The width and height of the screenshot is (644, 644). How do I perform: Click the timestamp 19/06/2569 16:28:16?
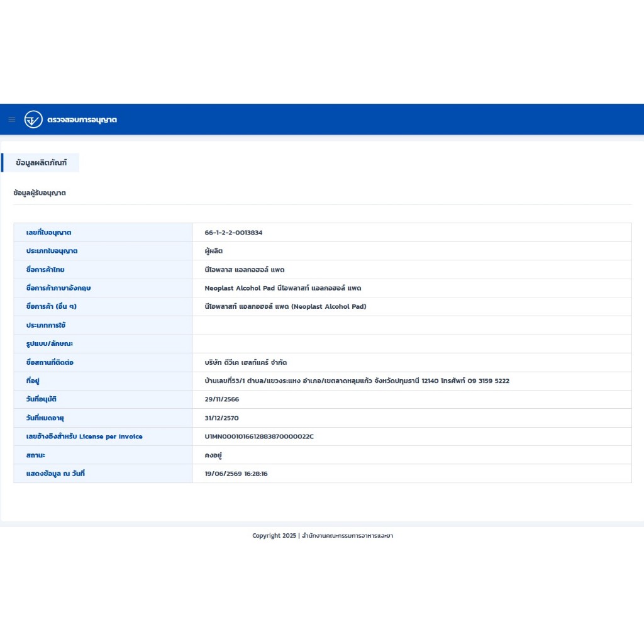tap(236, 474)
